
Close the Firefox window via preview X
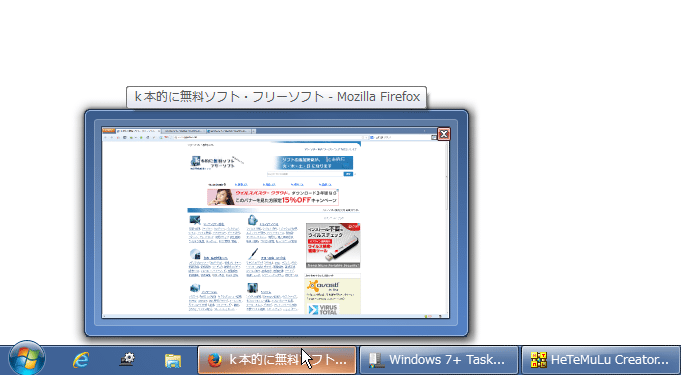pyautogui.click(x=443, y=134)
